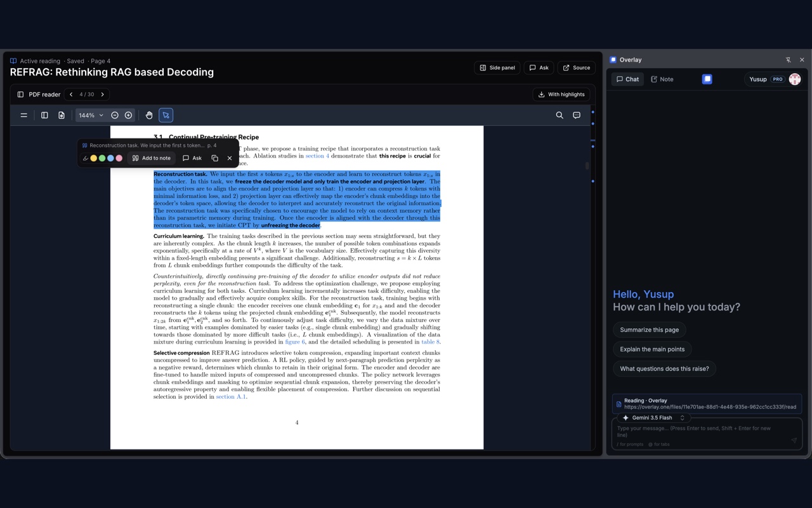Zoom in with the plus icon
This screenshot has width=812, height=508.
click(x=128, y=116)
